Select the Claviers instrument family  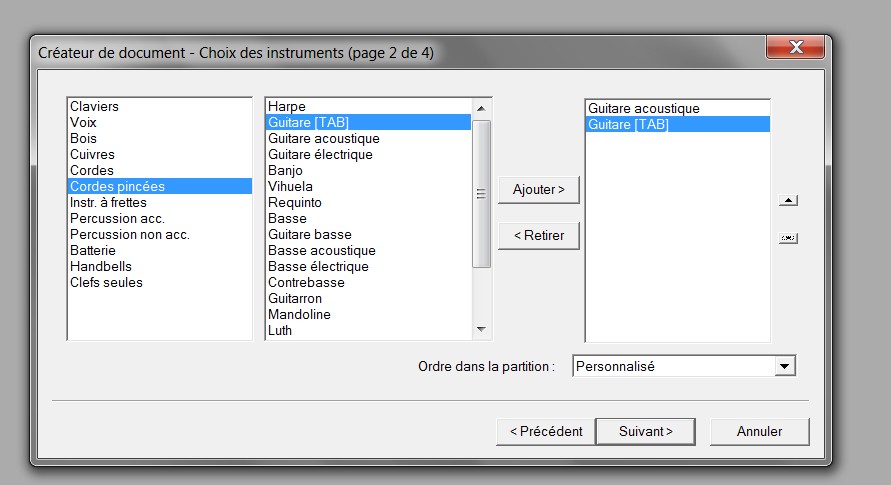click(94, 106)
